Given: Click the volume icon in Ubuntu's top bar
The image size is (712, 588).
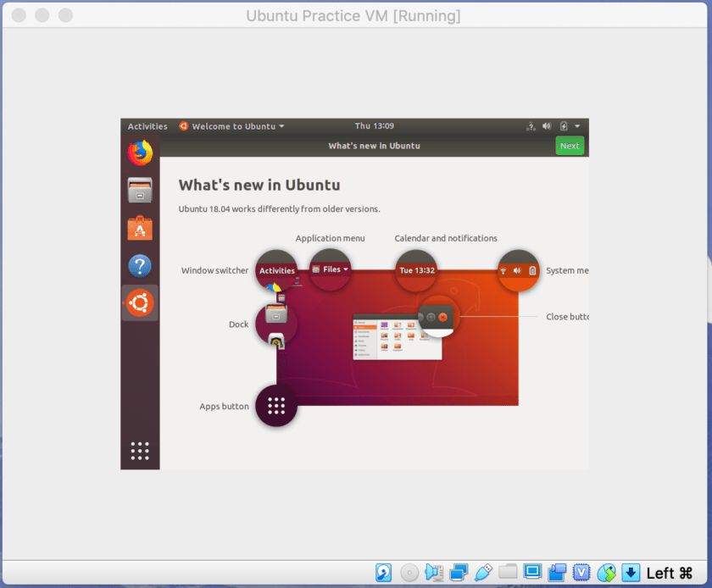Looking at the screenshot, I should click(x=547, y=126).
